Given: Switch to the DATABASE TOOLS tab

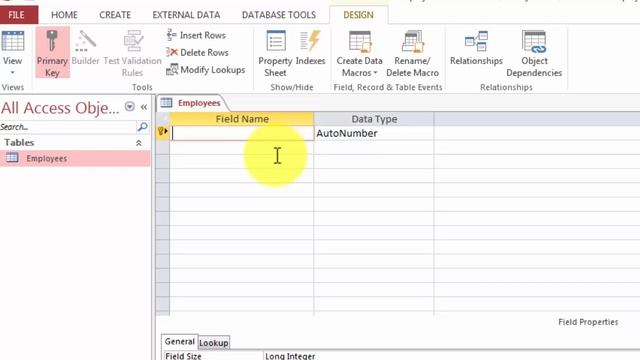Looking at the screenshot, I should 279,15.
